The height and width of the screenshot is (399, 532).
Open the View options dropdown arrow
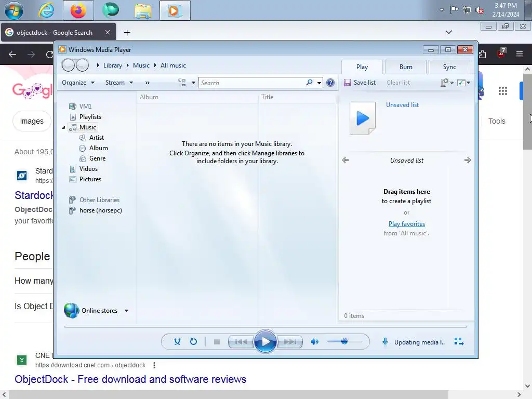pos(193,83)
